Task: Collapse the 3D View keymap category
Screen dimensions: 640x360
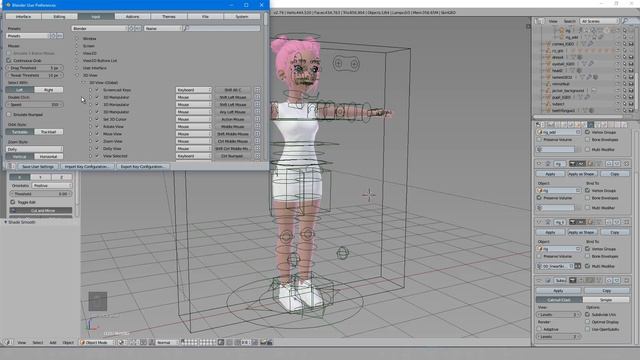Action: (77, 75)
